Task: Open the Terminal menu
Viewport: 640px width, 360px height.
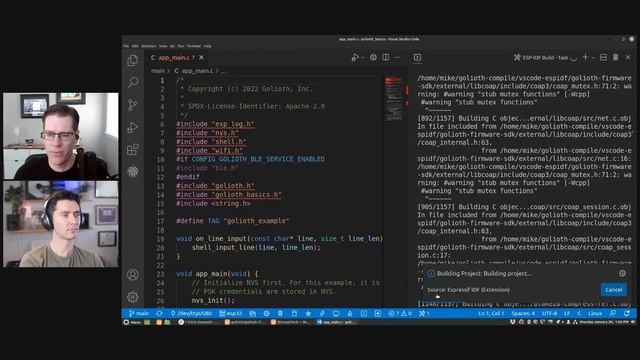Action: (x=193, y=46)
